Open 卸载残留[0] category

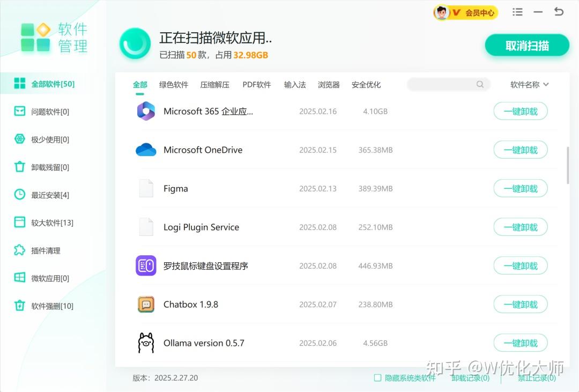(x=50, y=167)
